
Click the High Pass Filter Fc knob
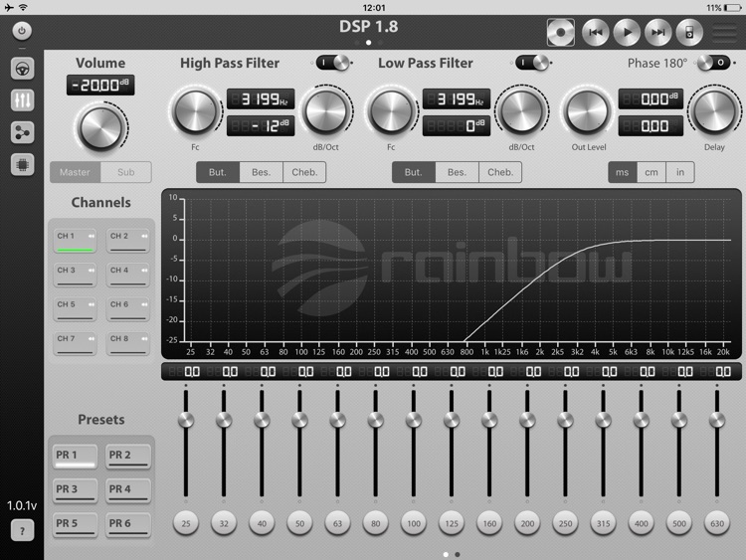tap(196, 111)
